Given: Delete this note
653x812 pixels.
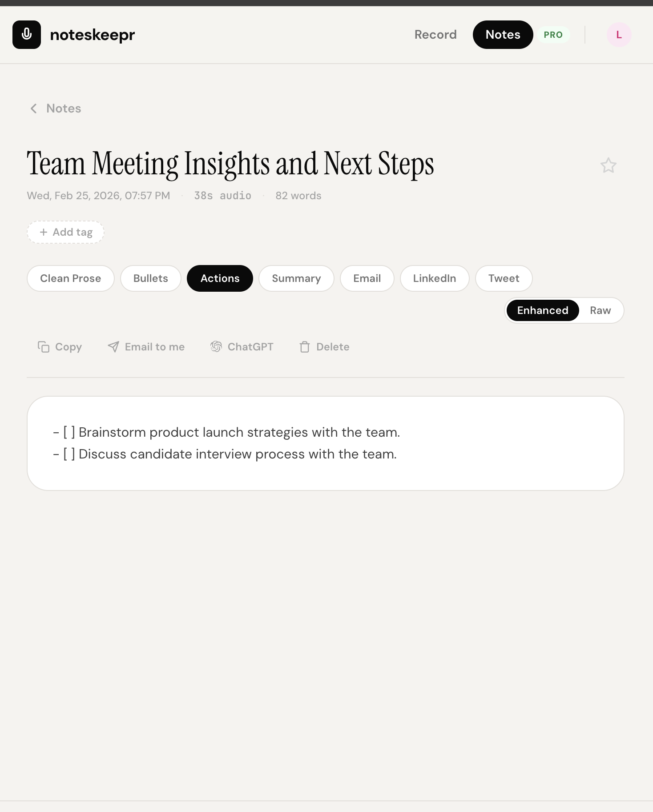Looking at the screenshot, I should 324,347.
